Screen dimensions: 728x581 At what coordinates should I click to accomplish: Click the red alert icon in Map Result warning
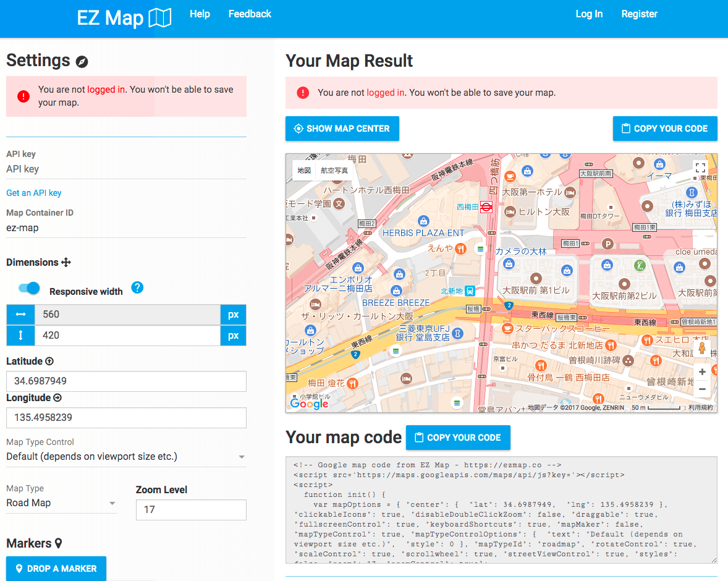[303, 93]
